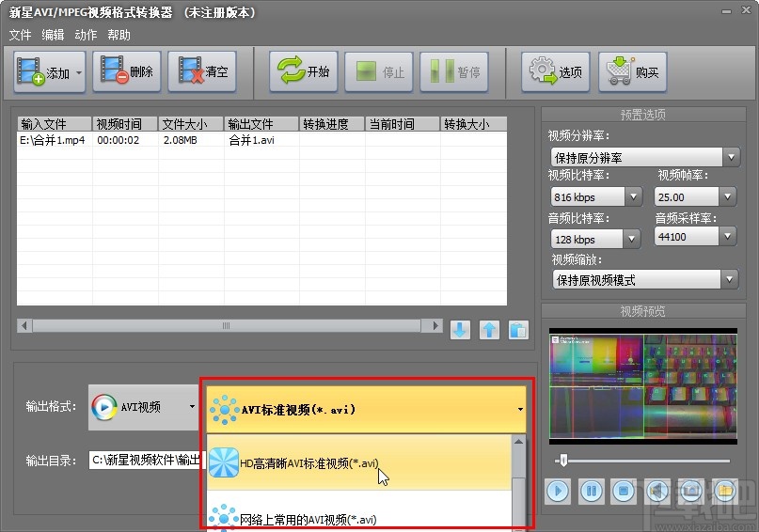The height and width of the screenshot is (532, 759).
Task: Move selected file down with blue down arrow
Action: click(460, 330)
